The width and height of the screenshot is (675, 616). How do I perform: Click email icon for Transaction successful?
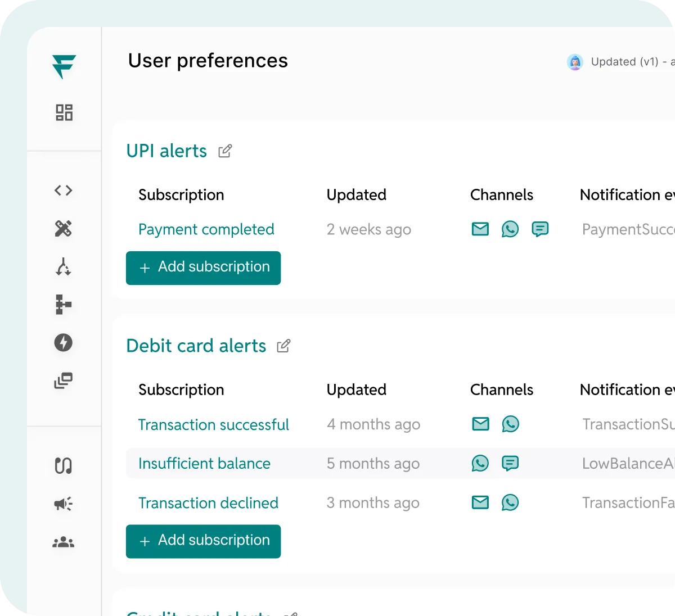[481, 424]
